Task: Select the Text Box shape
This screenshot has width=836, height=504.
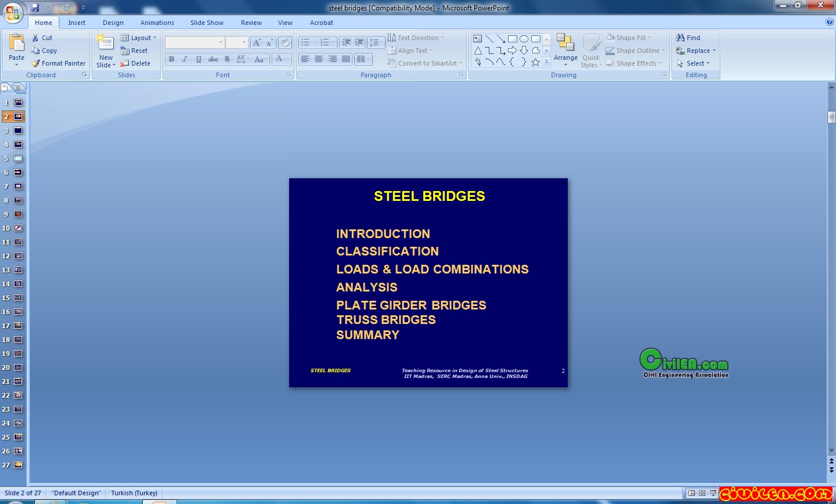Action: point(478,39)
